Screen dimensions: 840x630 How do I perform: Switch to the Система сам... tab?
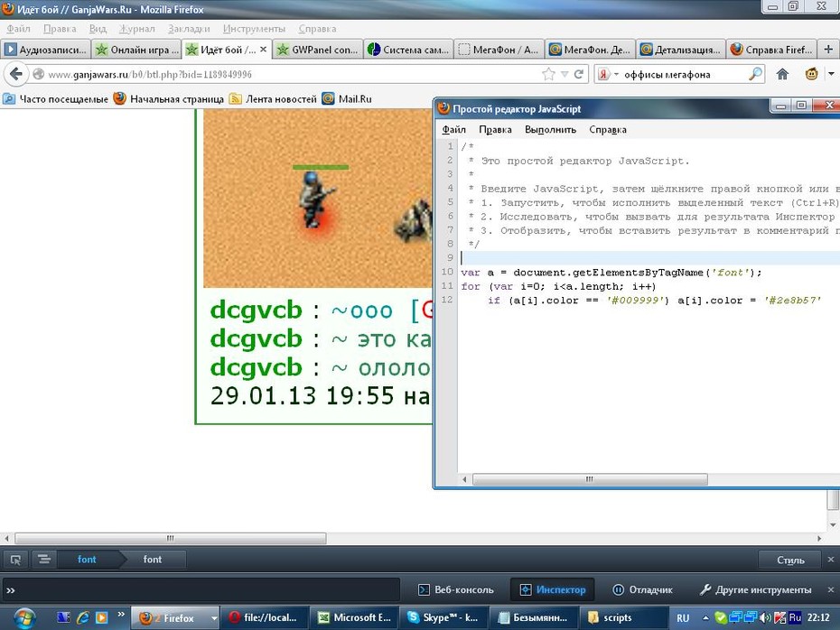pyautogui.click(x=408, y=50)
